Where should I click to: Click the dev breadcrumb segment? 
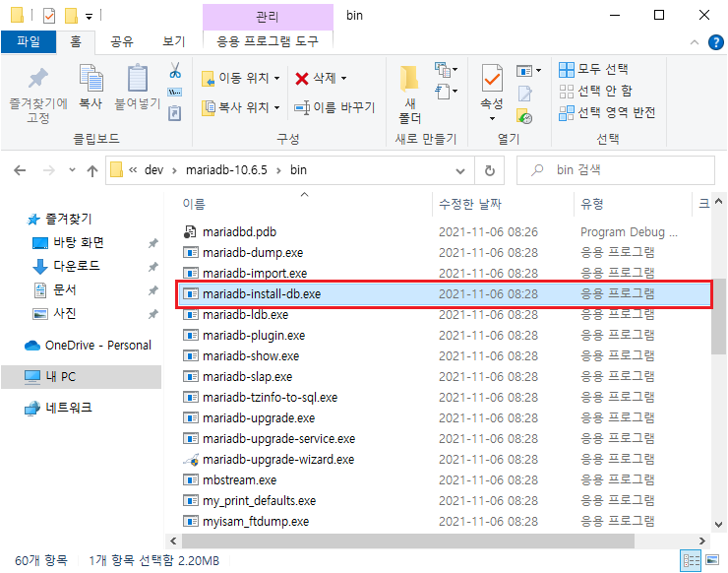pos(154,170)
